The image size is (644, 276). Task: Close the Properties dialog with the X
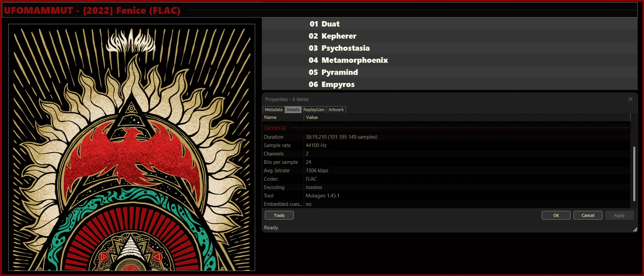point(630,99)
